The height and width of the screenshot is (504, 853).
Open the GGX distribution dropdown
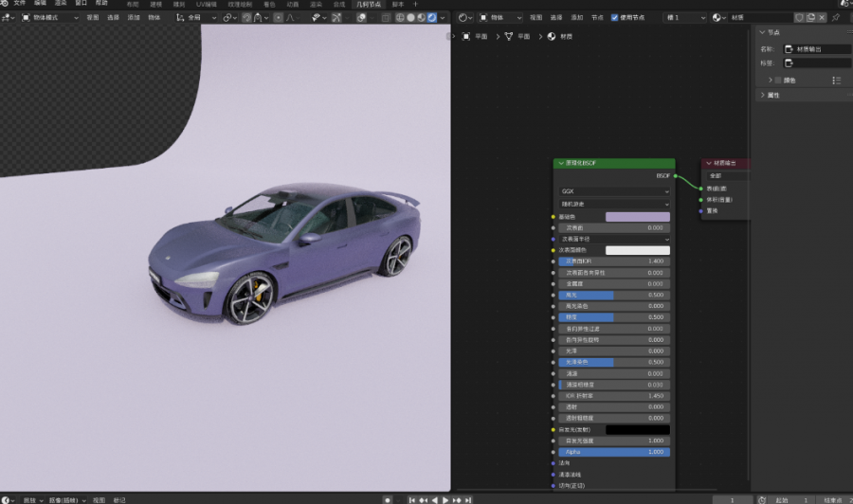click(613, 190)
